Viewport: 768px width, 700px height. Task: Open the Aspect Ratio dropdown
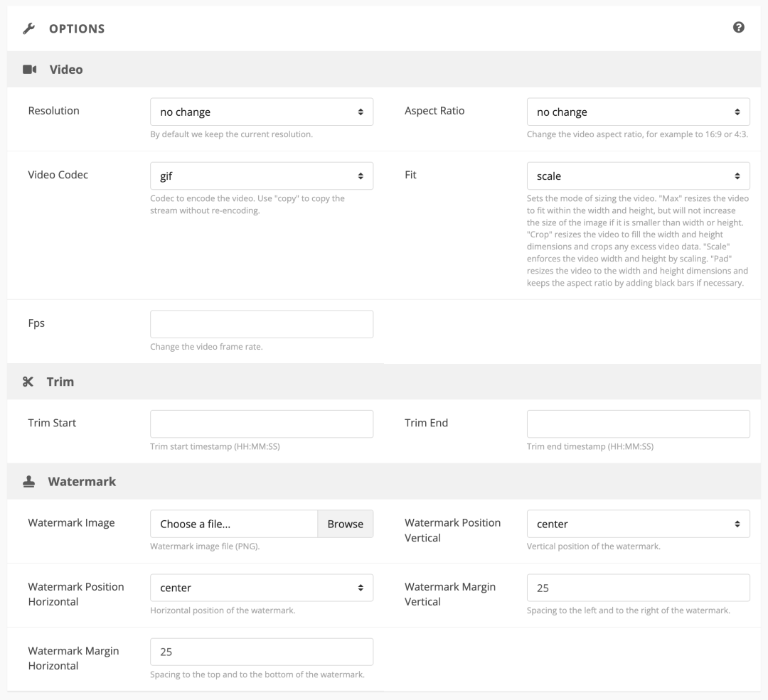coord(638,112)
